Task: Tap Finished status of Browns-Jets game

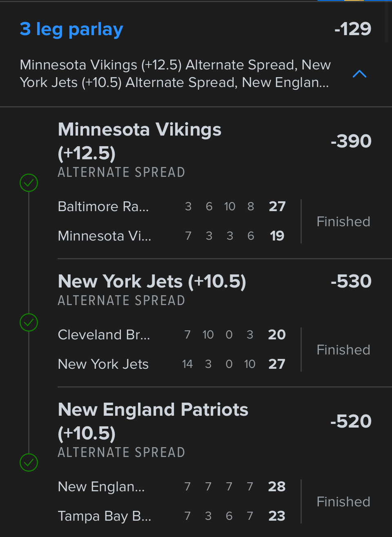Action: pyautogui.click(x=343, y=350)
